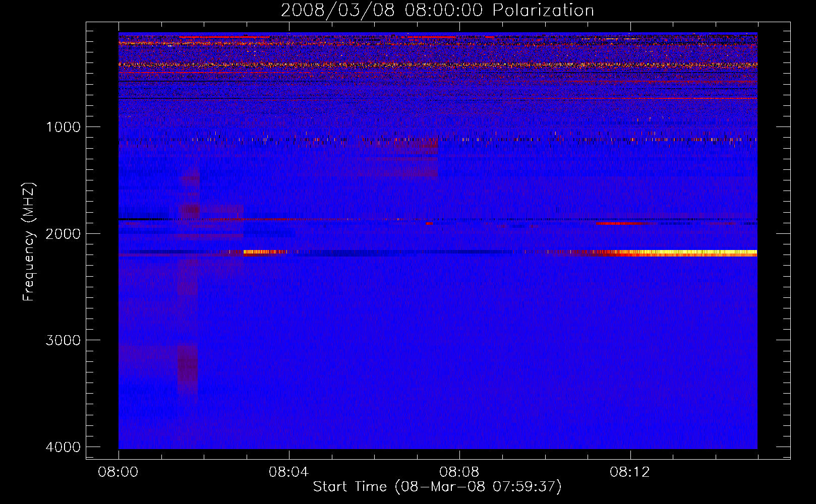Click the '1000' frequency tick label
The height and width of the screenshot is (504, 816).
click(x=63, y=127)
